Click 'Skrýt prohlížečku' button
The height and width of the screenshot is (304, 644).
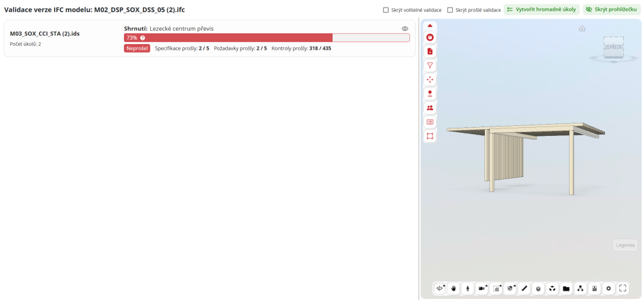point(612,10)
